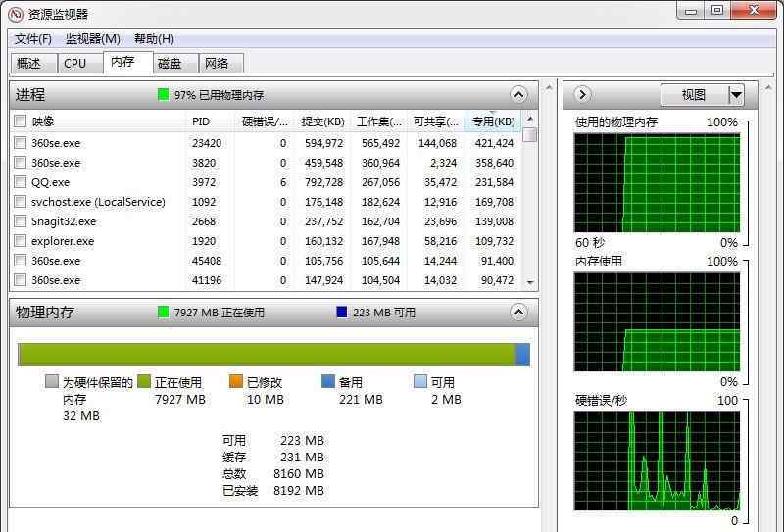Open the 视图 dropdown arrow
This screenshot has width=784, height=532.
(736, 94)
